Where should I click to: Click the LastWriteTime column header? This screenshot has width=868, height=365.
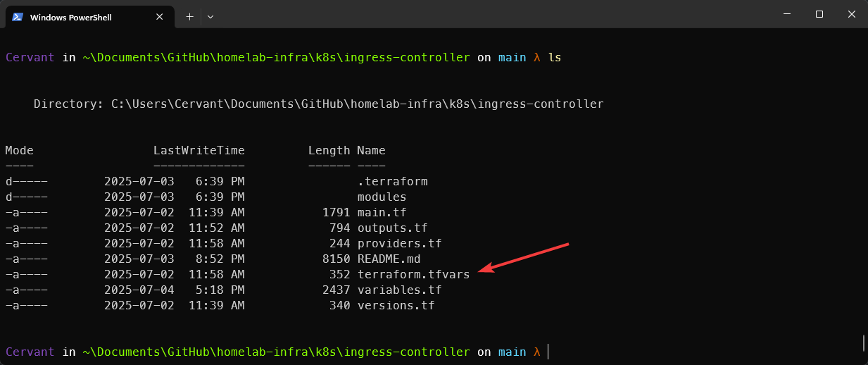[x=199, y=150]
